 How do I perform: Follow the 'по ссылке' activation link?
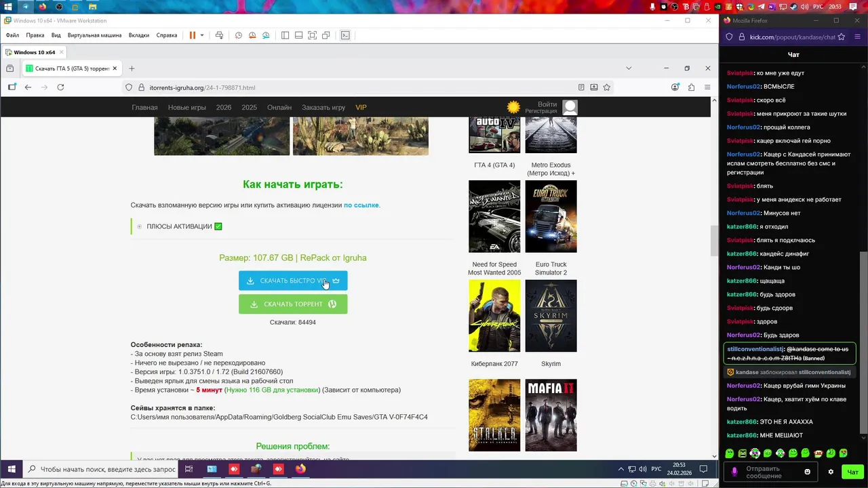pos(361,205)
